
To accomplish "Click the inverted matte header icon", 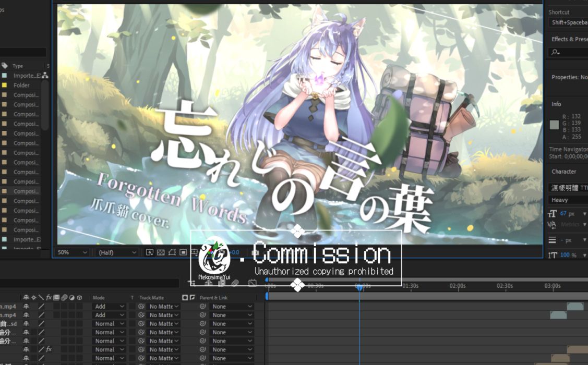I will [x=193, y=297].
